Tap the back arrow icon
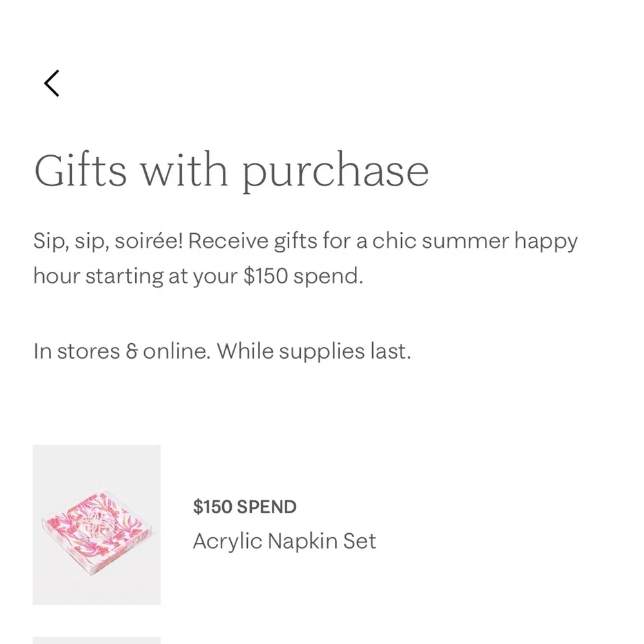Image resolution: width=644 pixels, height=644 pixels. [x=52, y=84]
